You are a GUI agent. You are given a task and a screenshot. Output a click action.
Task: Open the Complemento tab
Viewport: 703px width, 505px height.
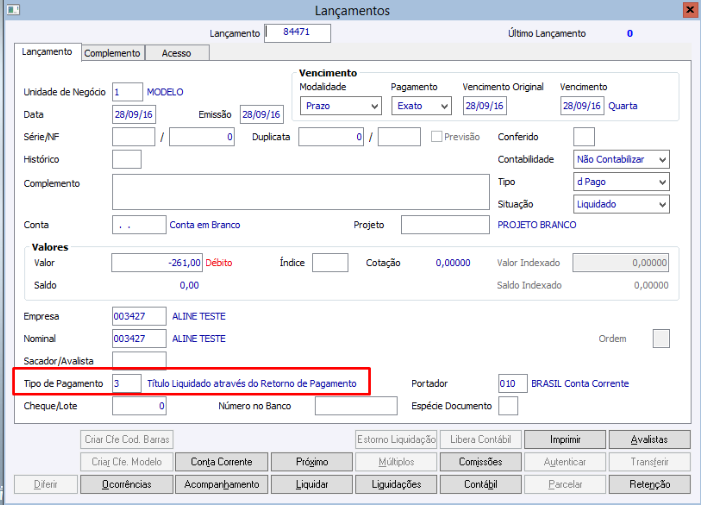[113, 53]
